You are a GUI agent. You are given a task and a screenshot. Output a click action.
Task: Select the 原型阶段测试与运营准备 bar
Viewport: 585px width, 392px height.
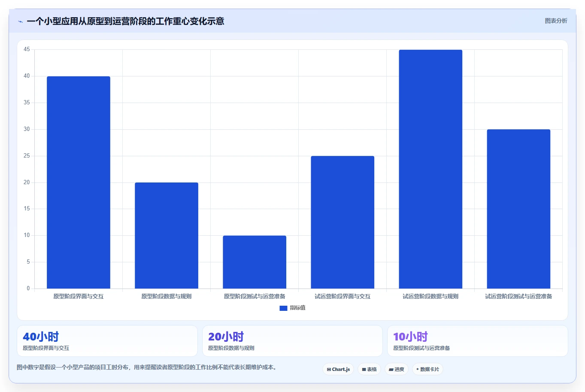point(255,262)
